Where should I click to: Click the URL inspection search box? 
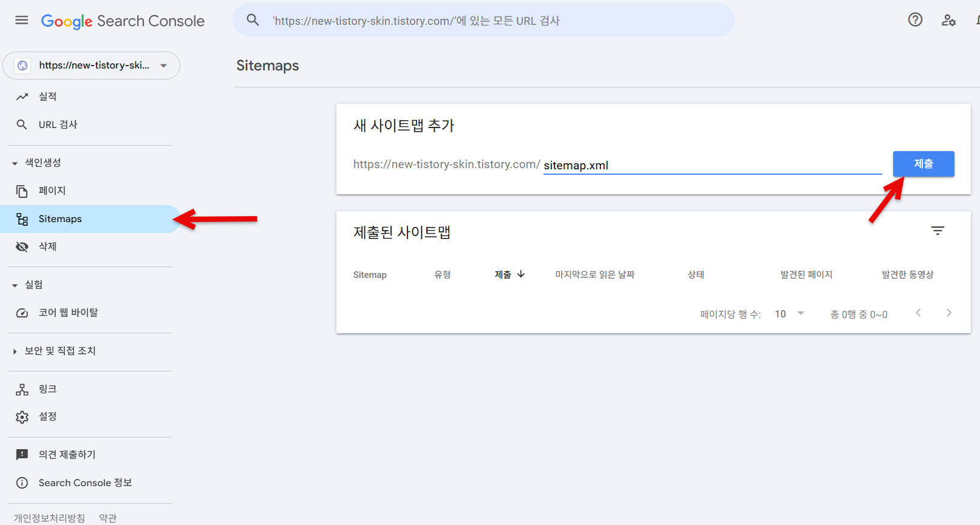pyautogui.click(x=483, y=20)
